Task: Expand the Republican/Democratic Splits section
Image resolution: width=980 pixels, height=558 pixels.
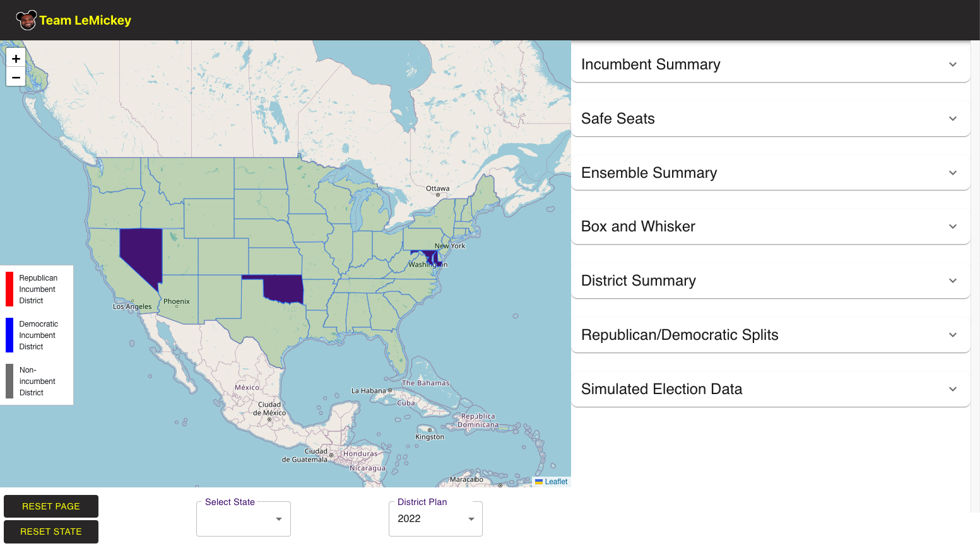Action: (770, 335)
